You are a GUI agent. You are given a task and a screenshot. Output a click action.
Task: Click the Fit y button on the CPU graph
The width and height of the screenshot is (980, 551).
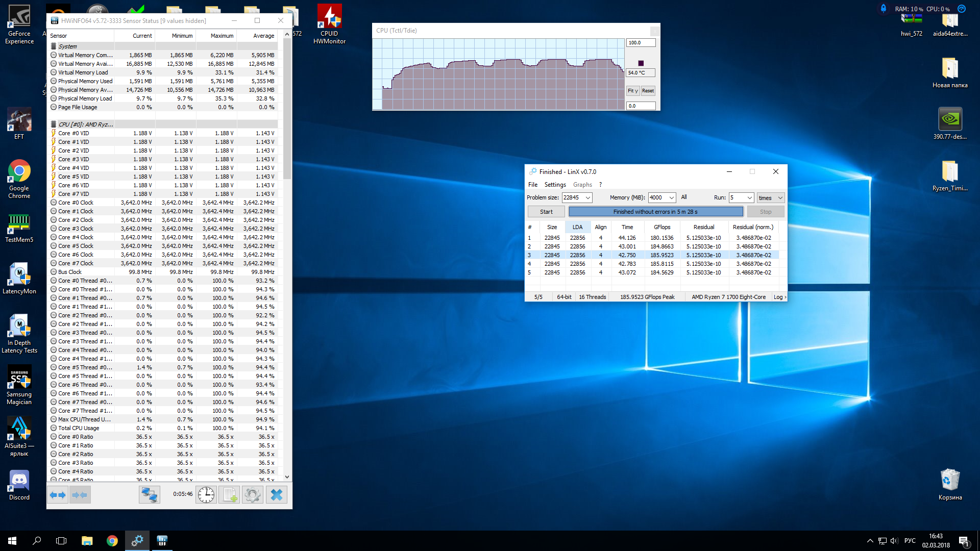(633, 91)
